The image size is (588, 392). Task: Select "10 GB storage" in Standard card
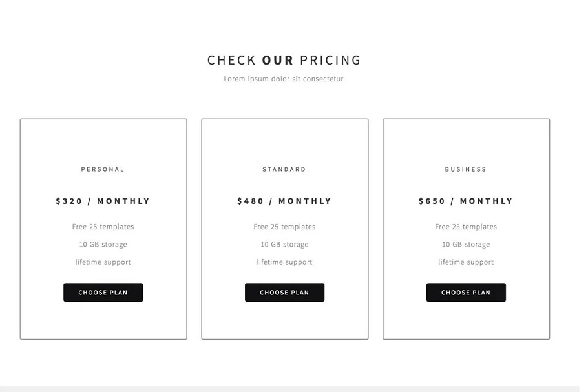click(284, 244)
